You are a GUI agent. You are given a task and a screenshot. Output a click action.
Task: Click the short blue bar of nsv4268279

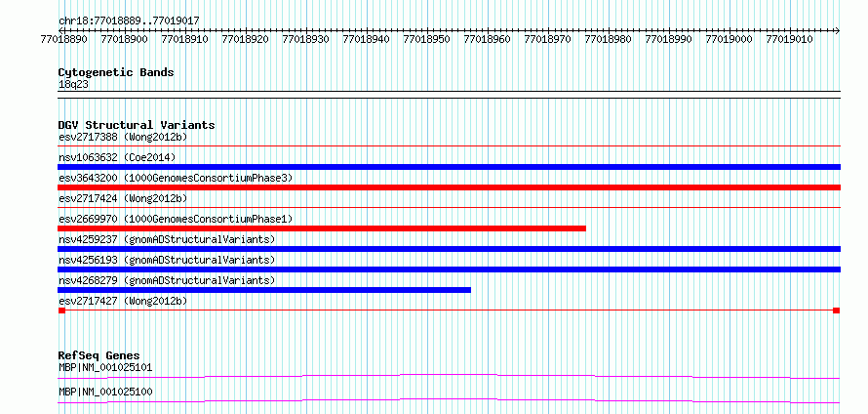tap(264, 290)
